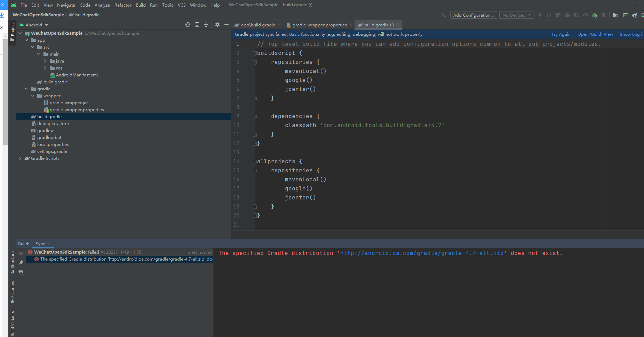The width and height of the screenshot is (644, 337).
Task: Collapse the WeChatOpenSdkSample root node
Action: coord(20,33)
